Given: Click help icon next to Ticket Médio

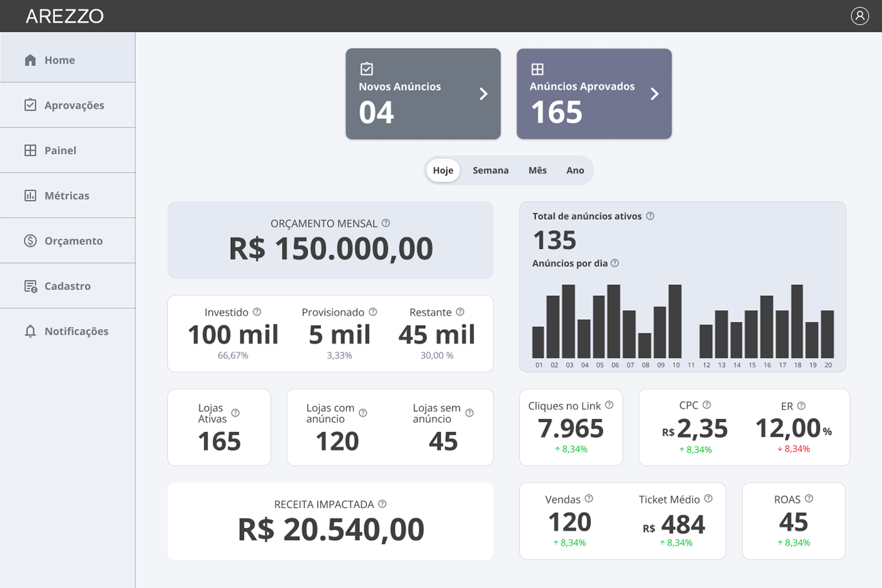Looking at the screenshot, I should pos(708,498).
